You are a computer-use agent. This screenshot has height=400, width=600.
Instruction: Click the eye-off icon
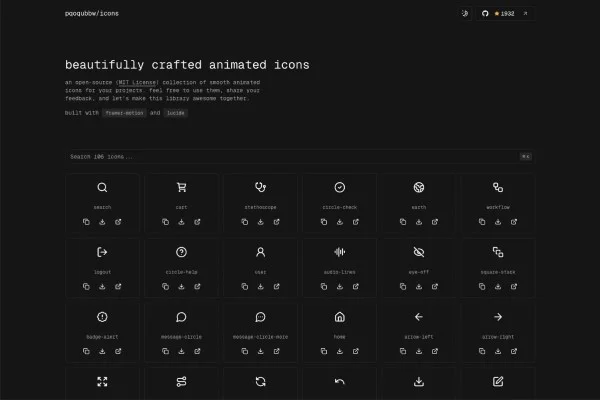(418, 252)
